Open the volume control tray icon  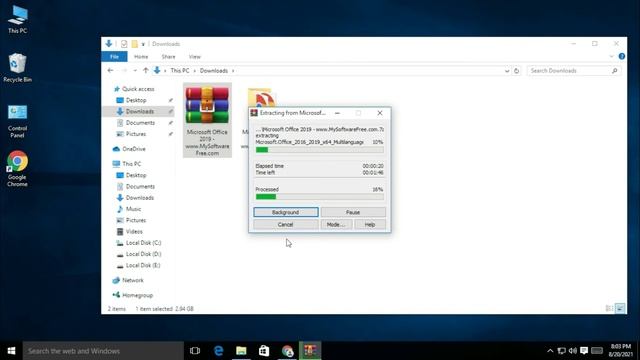click(x=573, y=351)
